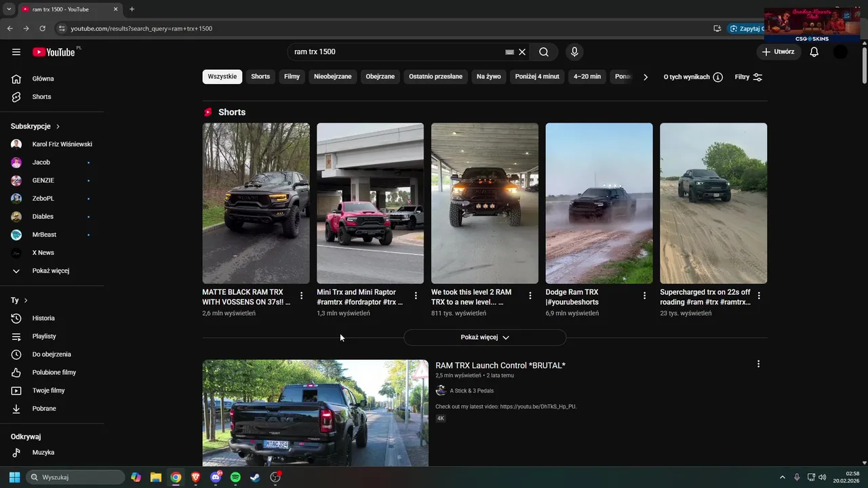
Task: Open options for We took this level 2 short
Action: pos(530,296)
